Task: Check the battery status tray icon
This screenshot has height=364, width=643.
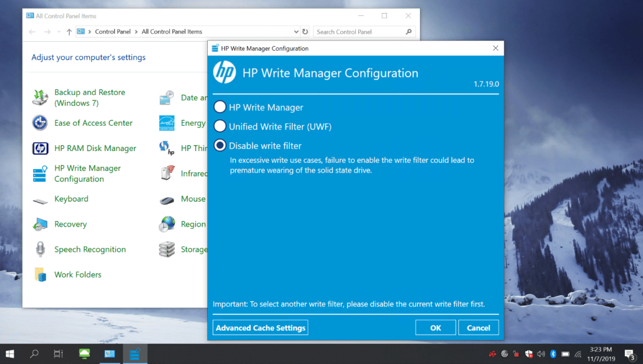Action: (x=565, y=354)
